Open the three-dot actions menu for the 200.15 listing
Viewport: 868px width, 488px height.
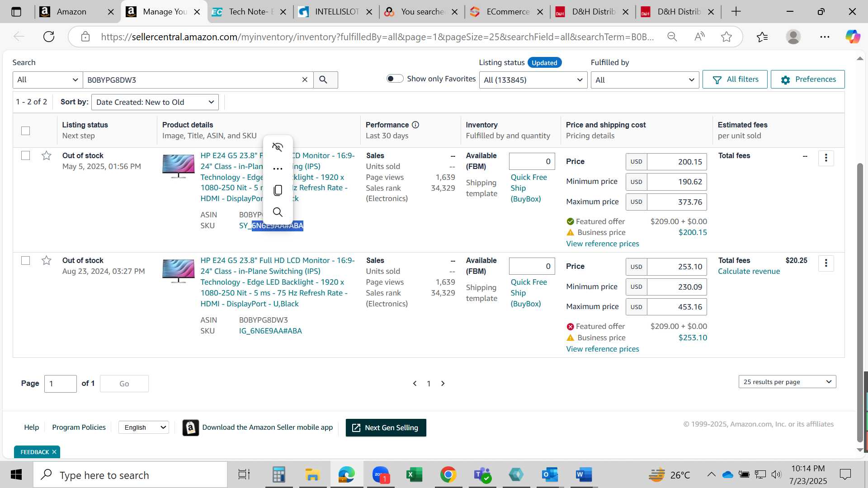click(826, 158)
